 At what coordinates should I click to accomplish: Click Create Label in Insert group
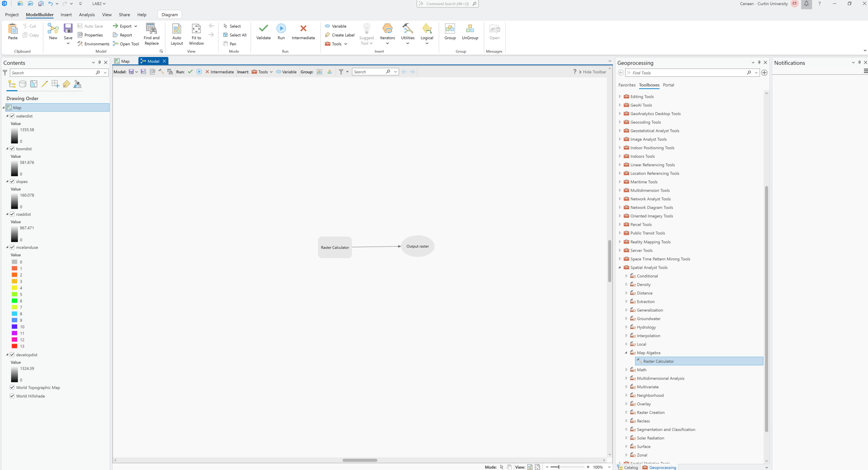coord(340,35)
